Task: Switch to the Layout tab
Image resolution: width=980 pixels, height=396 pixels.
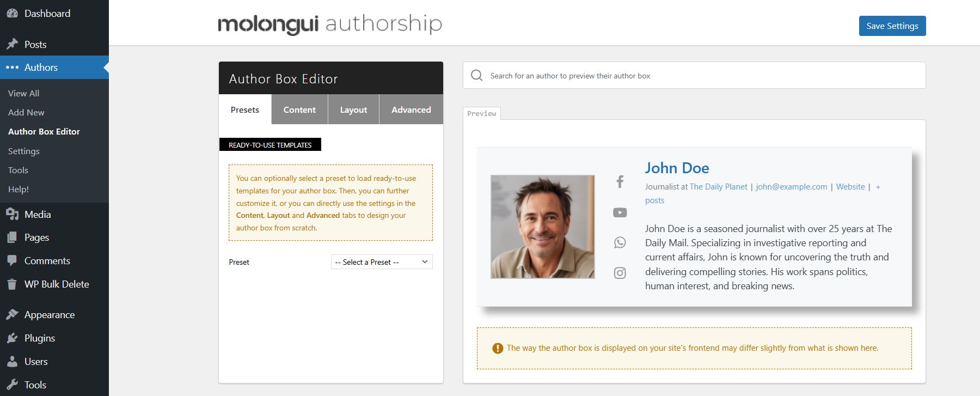Action: pyautogui.click(x=353, y=109)
